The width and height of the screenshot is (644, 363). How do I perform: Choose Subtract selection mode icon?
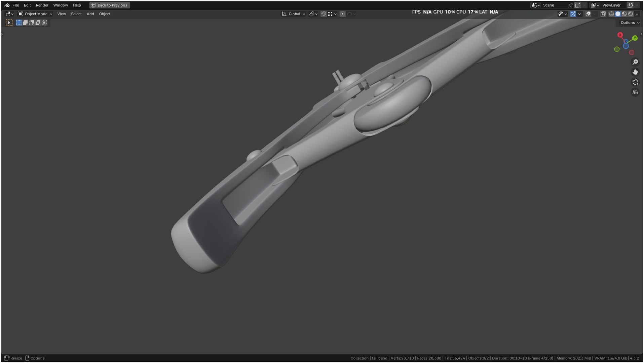click(32, 23)
